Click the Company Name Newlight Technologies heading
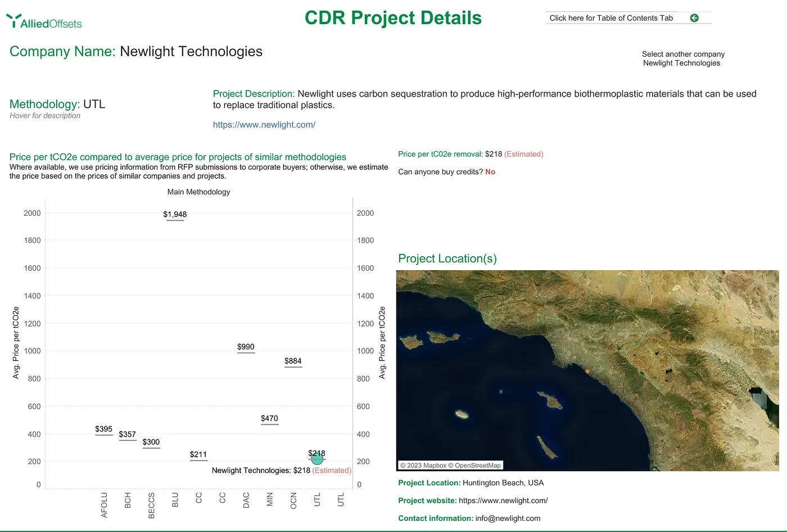787x532 pixels. click(x=136, y=51)
